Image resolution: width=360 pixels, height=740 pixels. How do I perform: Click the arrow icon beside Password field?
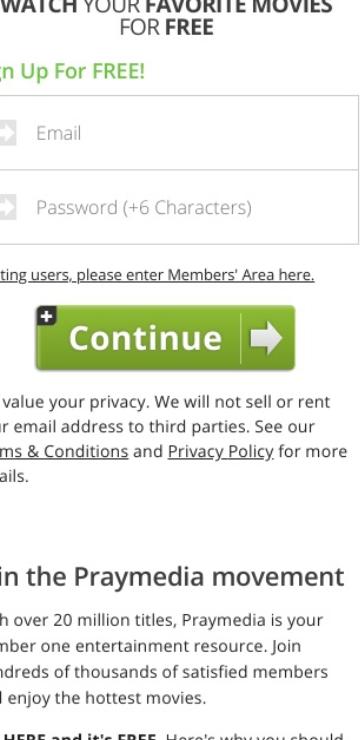pyautogui.click(x=8, y=207)
